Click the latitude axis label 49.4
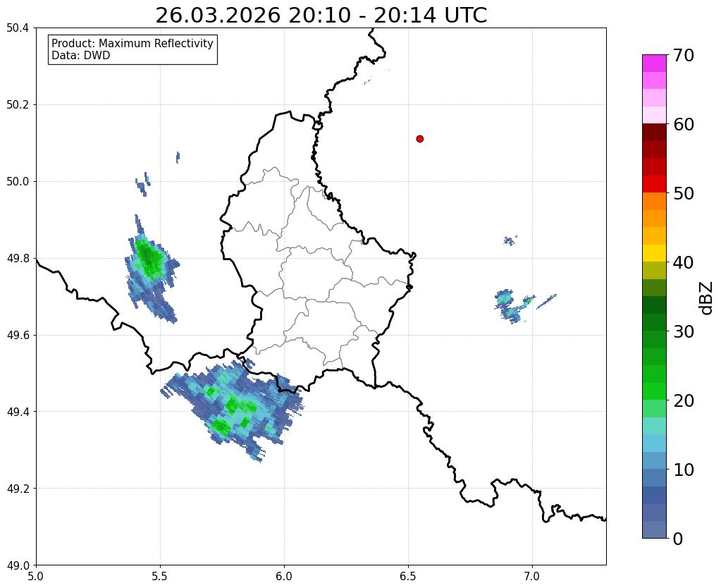The height and width of the screenshot is (588, 721). coord(18,412)
